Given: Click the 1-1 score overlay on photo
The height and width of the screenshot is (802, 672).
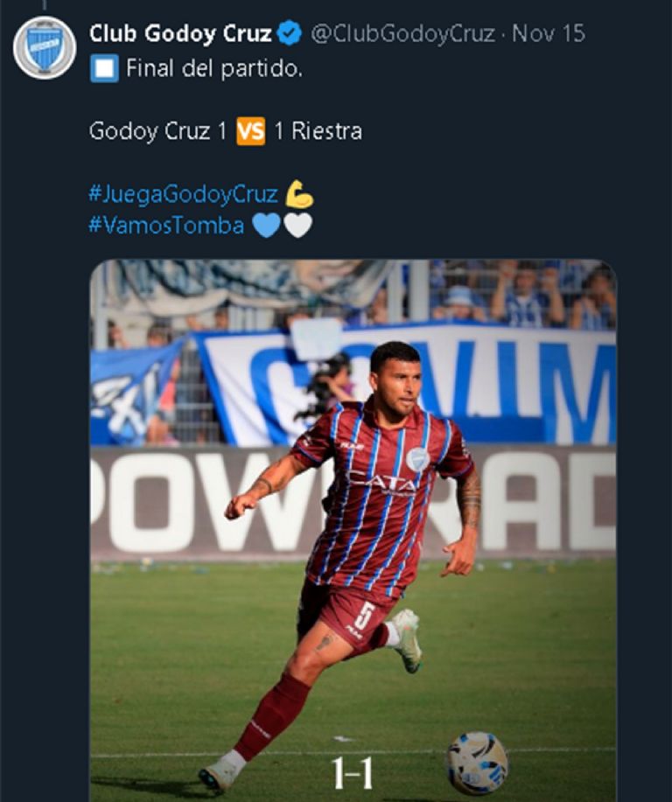Looking at the screenshot, I should [353, 772].
